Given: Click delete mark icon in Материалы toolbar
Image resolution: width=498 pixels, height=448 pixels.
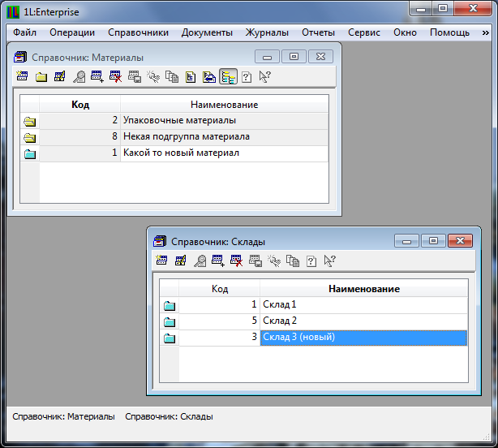Looking at the screenshot, I should point(116,77).
